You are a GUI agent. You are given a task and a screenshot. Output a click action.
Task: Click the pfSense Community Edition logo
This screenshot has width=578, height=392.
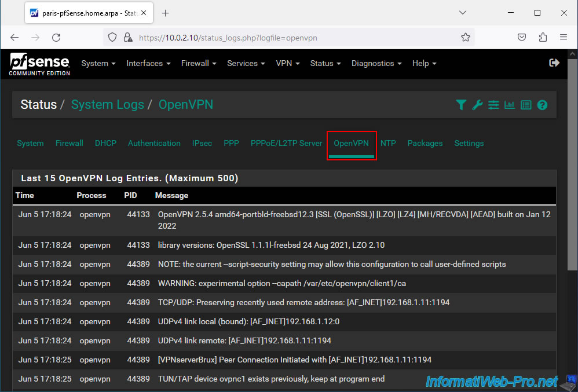(39, 64)
